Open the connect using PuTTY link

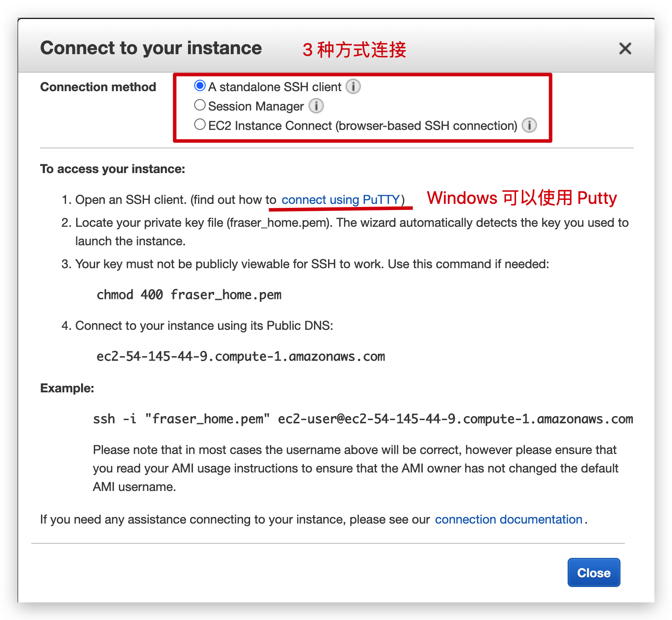click(x=341, y=200)
